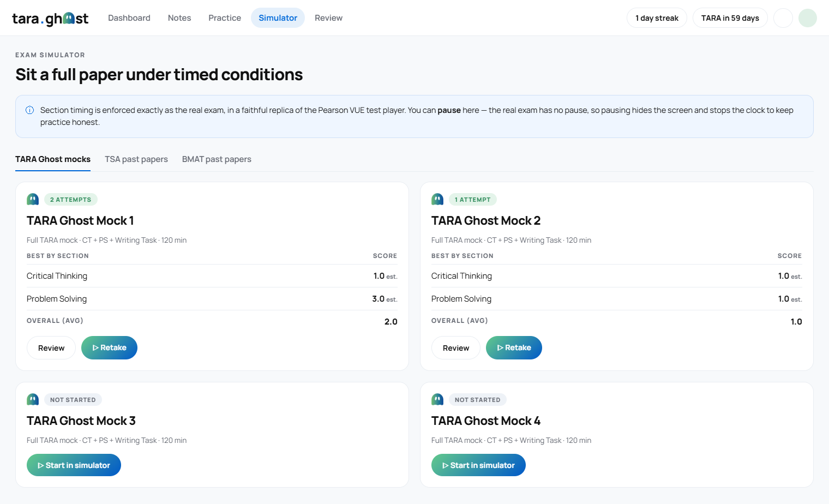Select the Simulator tab
Image resolution: width=829 pixels, height=504 pixels.
(278, 18)
